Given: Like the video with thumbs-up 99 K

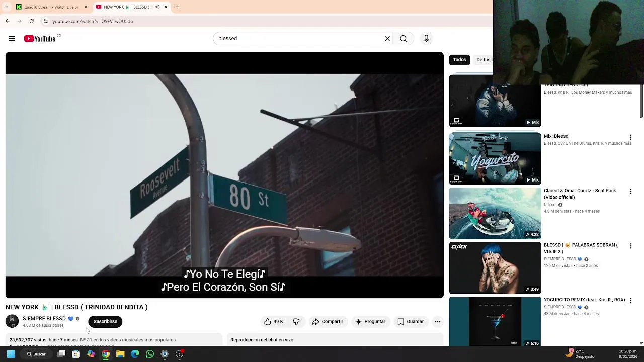Looking at the screenshot, I should tap(274, 322).
